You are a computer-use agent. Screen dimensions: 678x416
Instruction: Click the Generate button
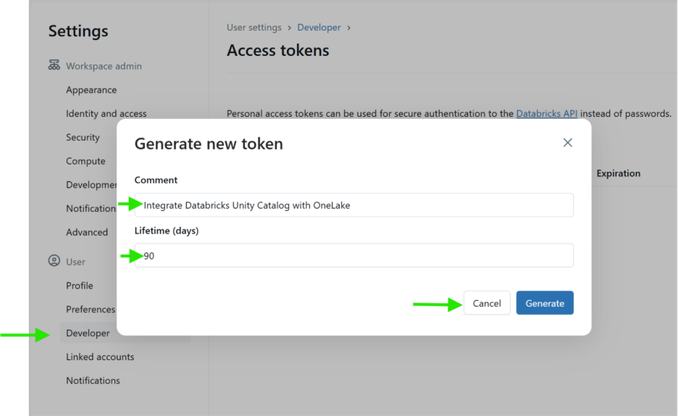click(x=545, y=303)
